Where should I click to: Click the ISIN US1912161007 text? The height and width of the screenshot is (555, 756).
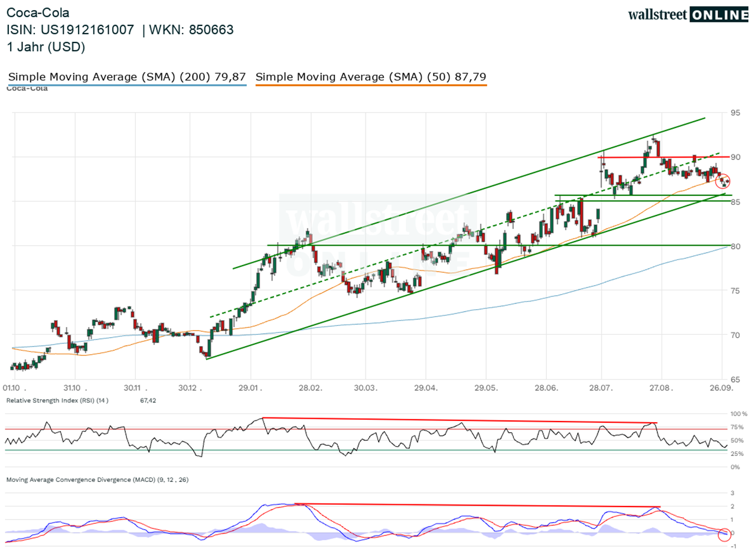71,30
